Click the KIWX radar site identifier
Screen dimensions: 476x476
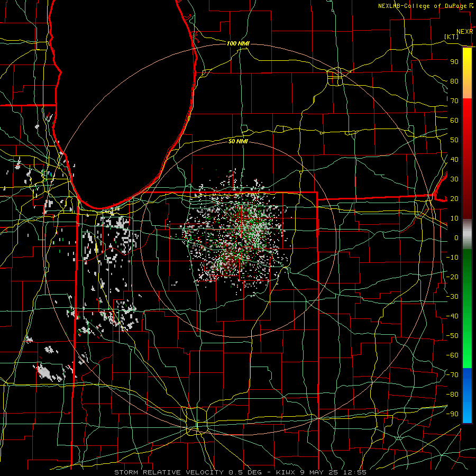(x=286, y=472)
